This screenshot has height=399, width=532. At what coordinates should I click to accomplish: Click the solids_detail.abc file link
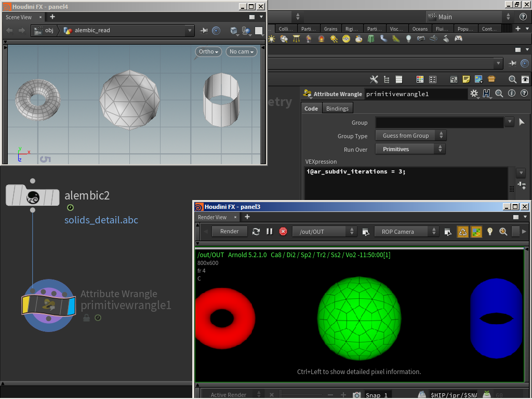coord(101,220)
